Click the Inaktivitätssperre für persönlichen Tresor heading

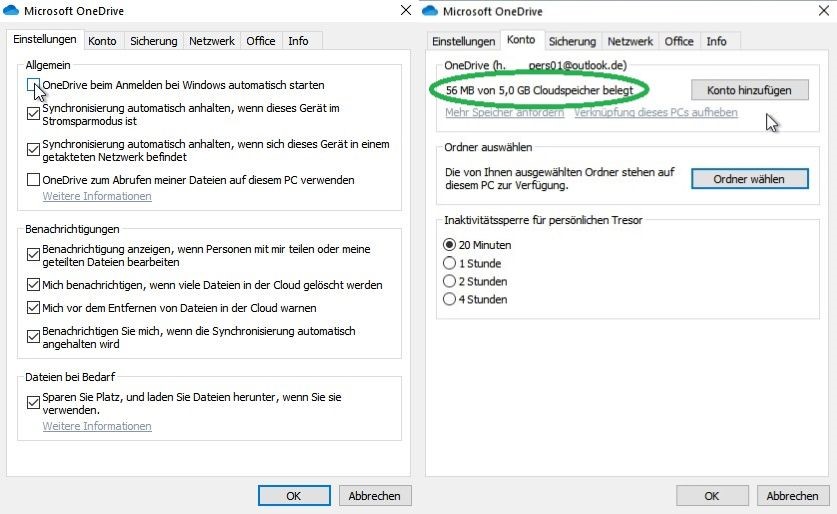click(x=543, y=220)
